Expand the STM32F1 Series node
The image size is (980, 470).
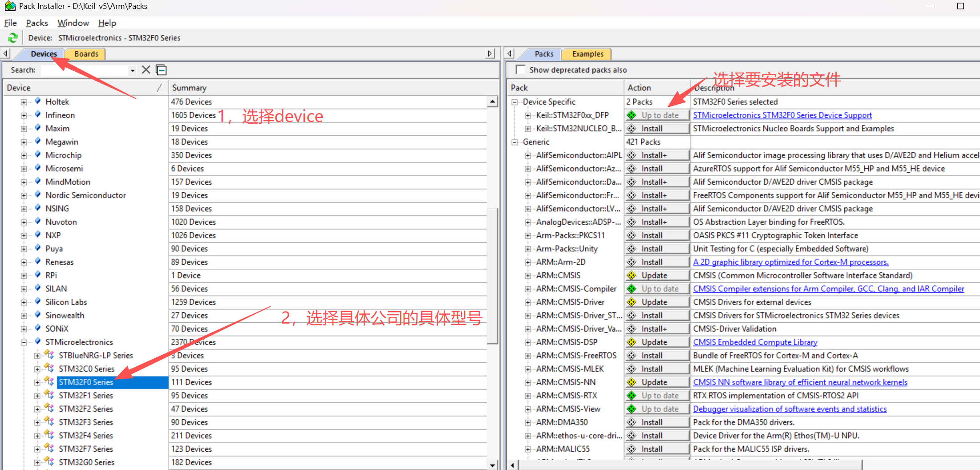37,396
